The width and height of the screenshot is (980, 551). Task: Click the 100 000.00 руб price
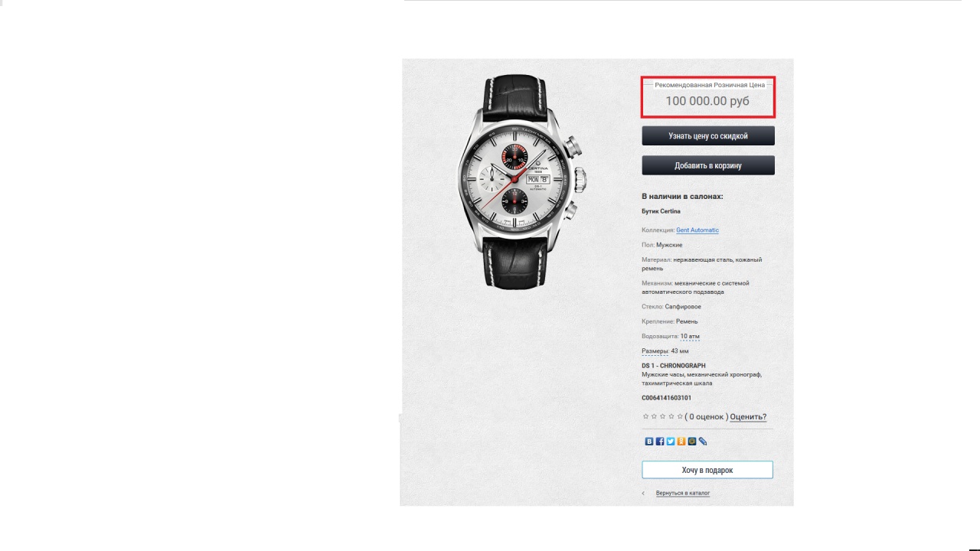(707, 101)
